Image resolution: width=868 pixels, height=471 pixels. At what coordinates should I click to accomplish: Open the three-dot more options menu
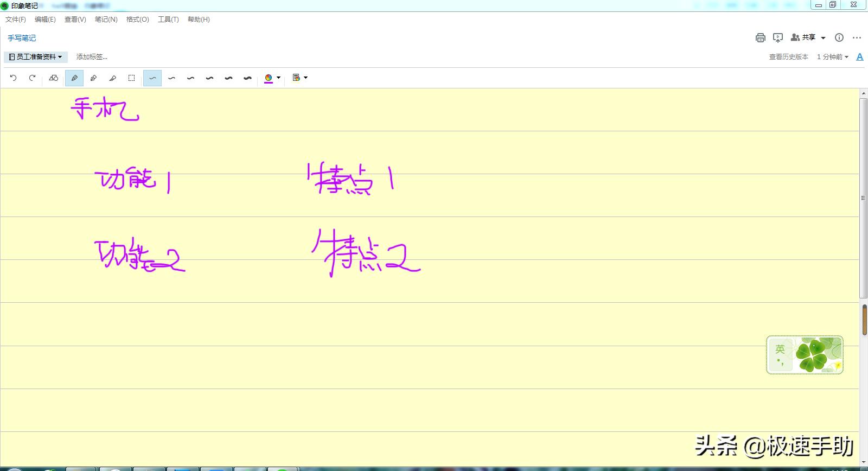pyautogui.click(x=857, y=37)
